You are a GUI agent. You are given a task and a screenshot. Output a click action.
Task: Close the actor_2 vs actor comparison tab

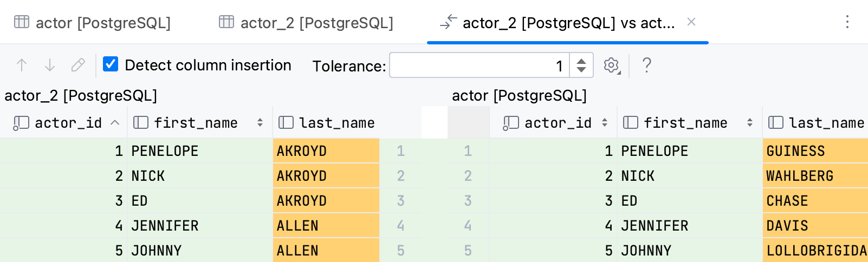[x=691, y=22]
